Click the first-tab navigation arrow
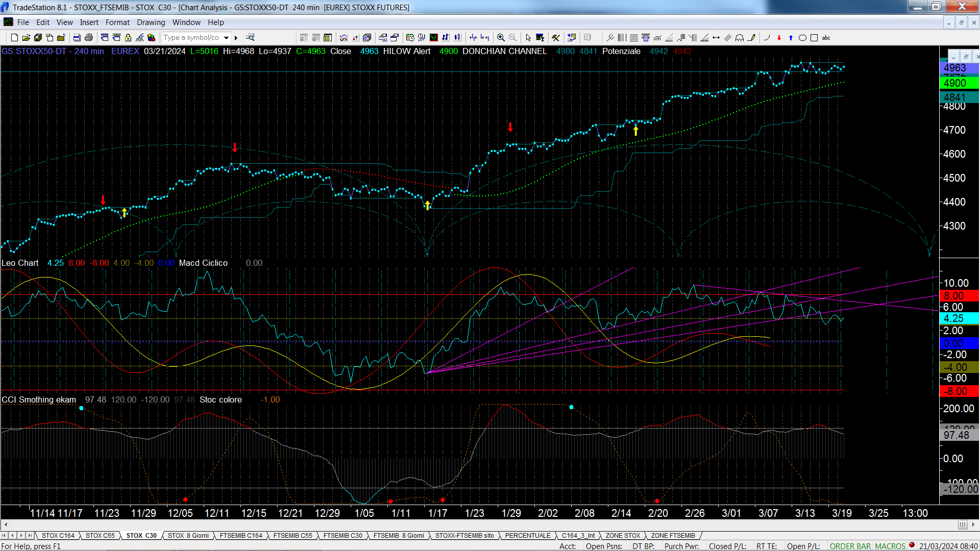Screen dimensions: 980x551 point(5,536)
